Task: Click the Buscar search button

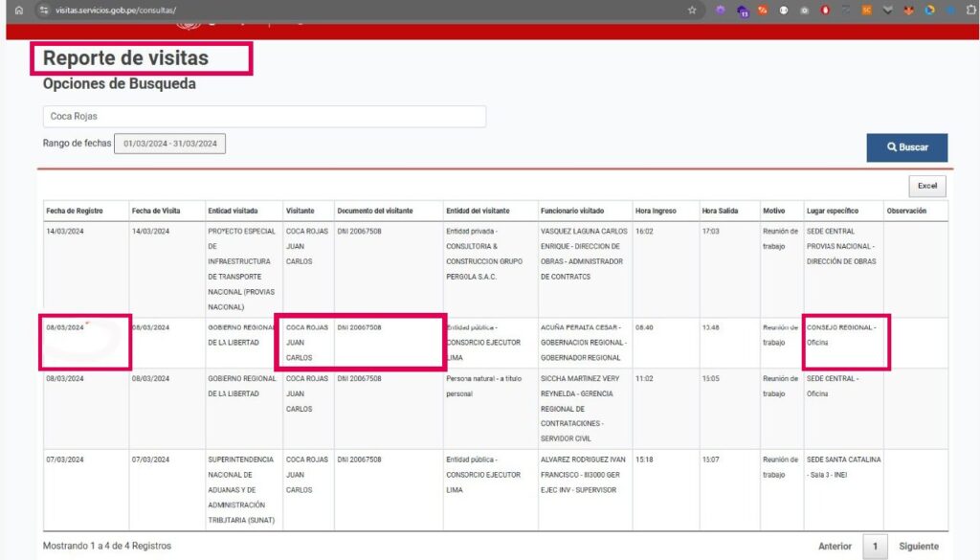Action: (x=907, y=147)
